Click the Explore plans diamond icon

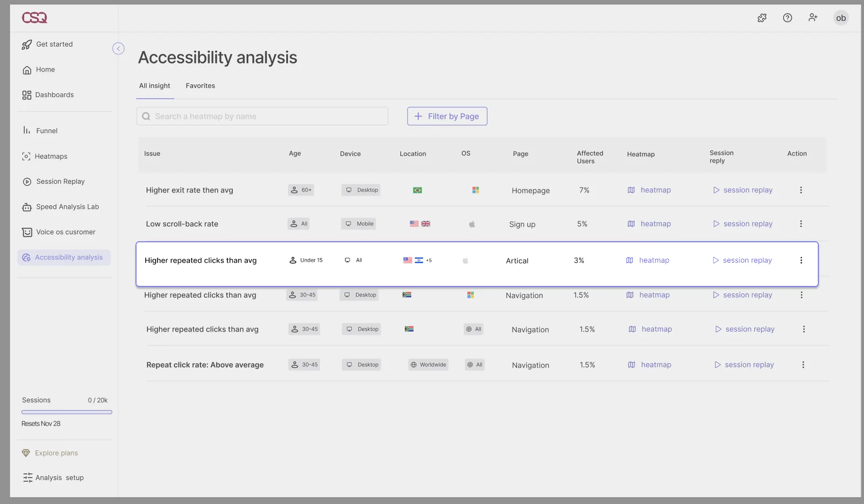pyautogui.click(x=26, y=453)
